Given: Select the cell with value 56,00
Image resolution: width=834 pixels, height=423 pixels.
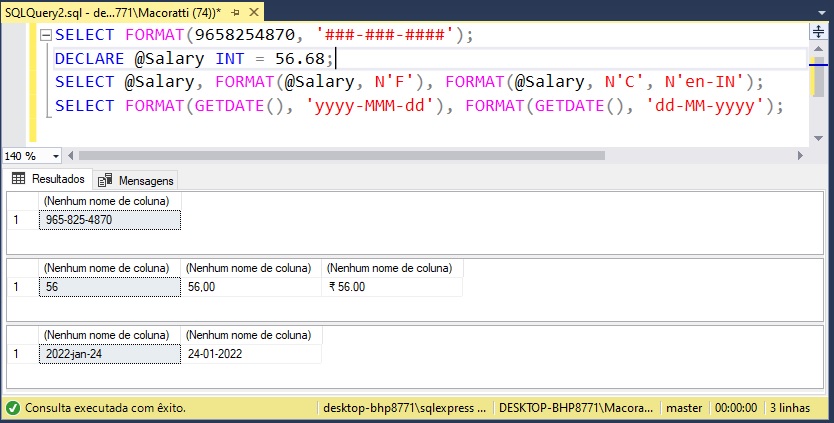Looking at the screenshot, I should click(x=252, y=287).
